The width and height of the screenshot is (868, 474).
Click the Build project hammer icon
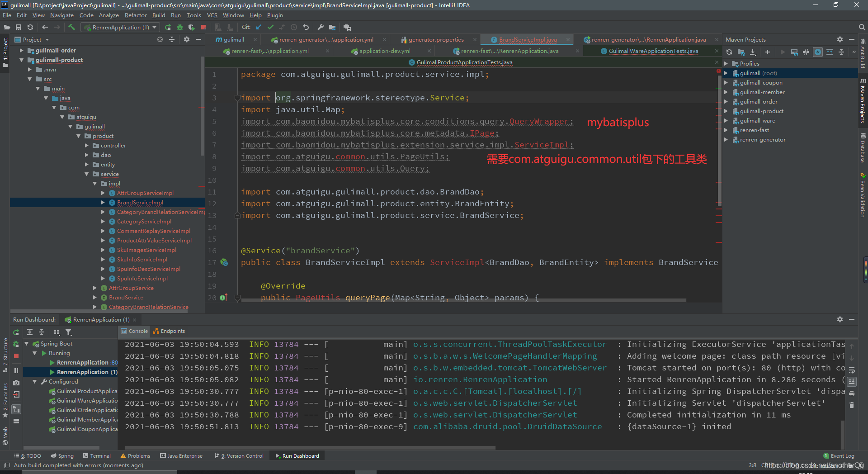point(71,27)
